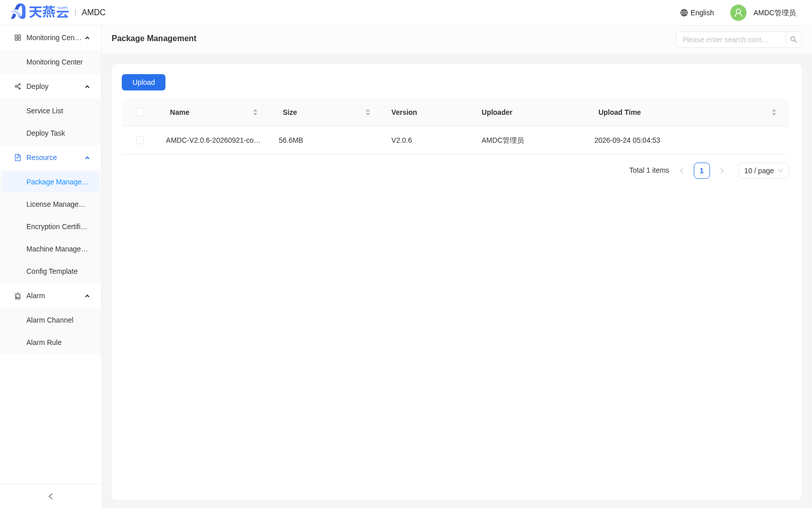The image size is (812, 508).
Task: Click the 2026-09-24 05:04:53 upload time
Action: pos(627,140)
